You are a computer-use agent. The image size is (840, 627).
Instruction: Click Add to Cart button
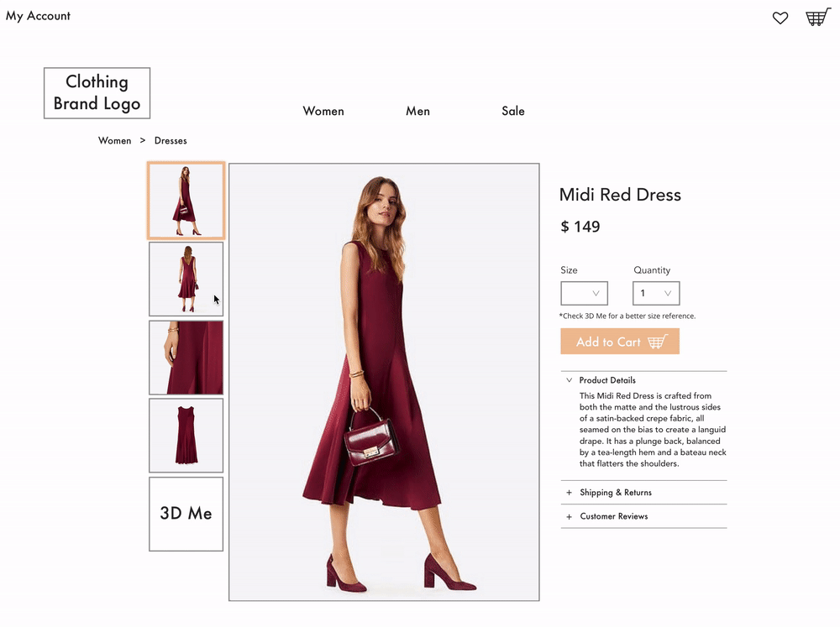pos(620,341)
